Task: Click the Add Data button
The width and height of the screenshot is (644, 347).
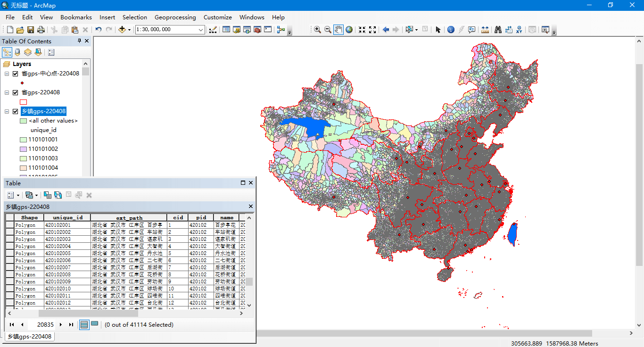Action: tap(122, 30)
